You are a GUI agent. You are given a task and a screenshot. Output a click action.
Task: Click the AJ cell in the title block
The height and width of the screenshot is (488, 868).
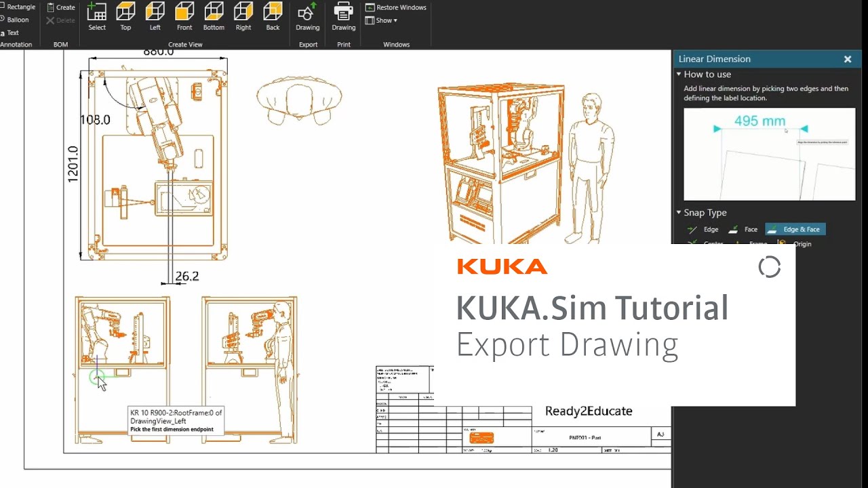click(x=660, y=434)
